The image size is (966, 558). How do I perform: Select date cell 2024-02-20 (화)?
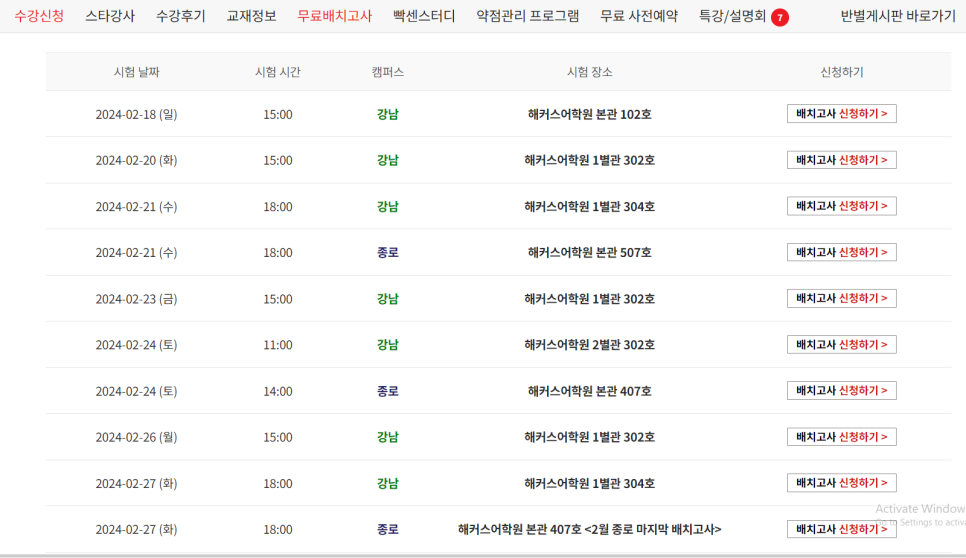(x=136, y=161)
